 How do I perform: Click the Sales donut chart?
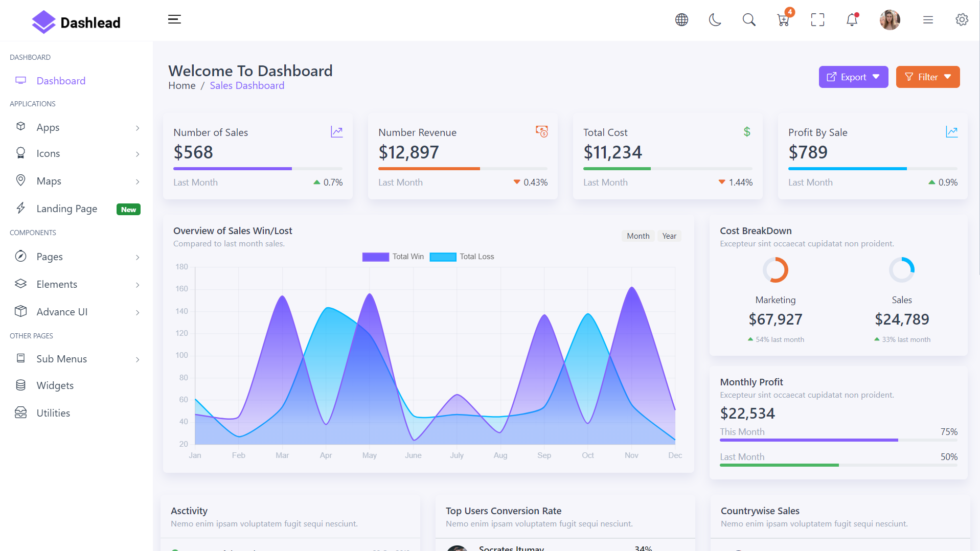point(902,270)
